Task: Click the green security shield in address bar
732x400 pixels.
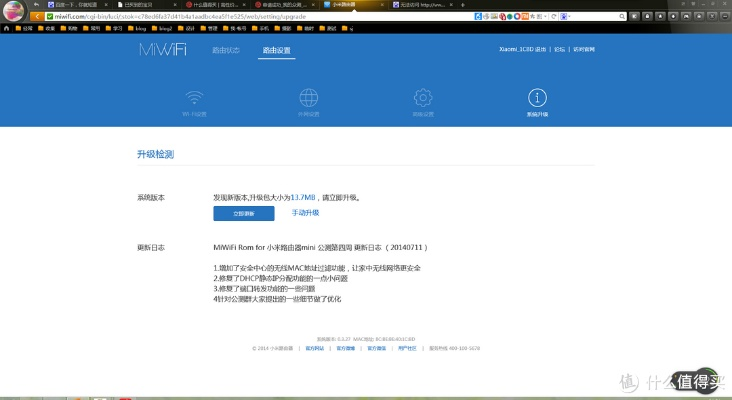Action: tap(49, 16)
